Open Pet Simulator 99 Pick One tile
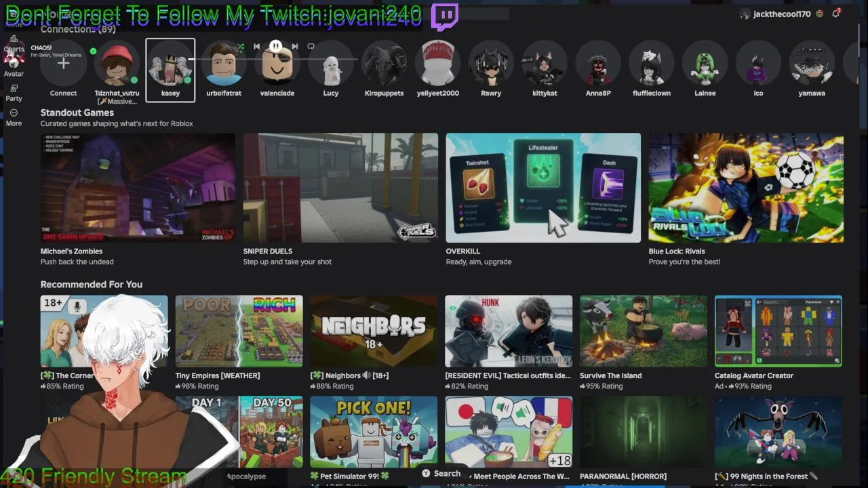 click(374, 432)
